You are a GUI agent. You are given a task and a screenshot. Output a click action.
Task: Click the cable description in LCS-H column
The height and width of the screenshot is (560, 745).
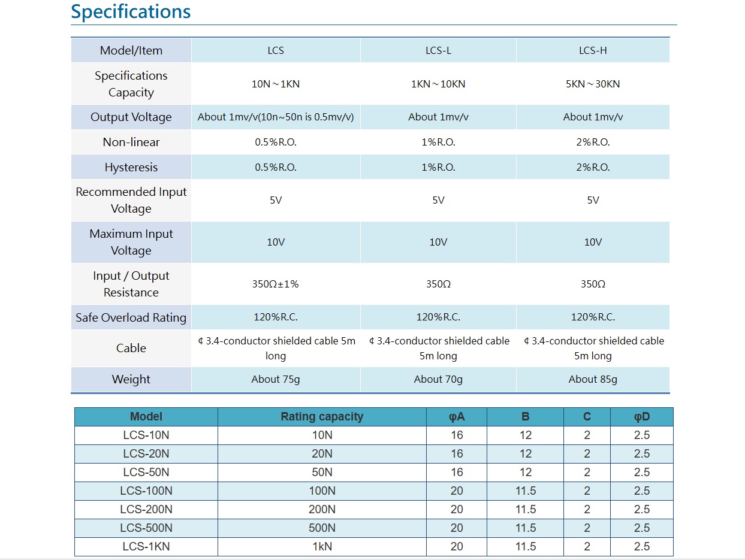593,348
